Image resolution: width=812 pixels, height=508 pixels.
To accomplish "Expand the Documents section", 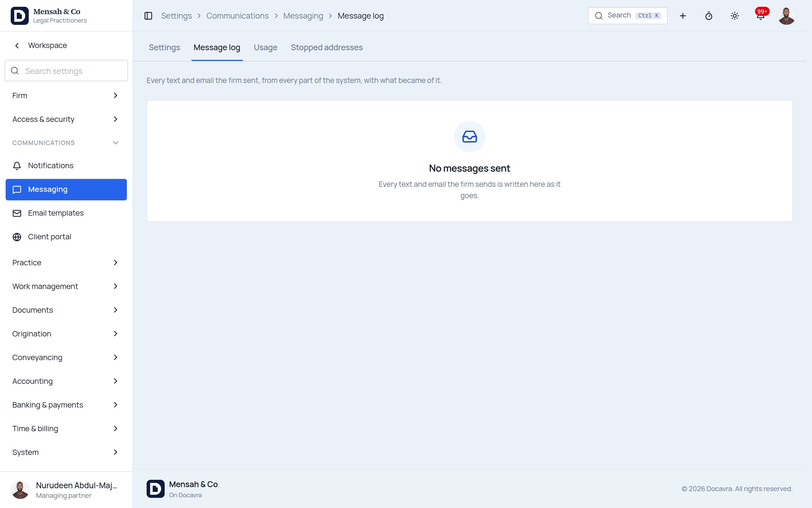I will (x=66, y=310).
